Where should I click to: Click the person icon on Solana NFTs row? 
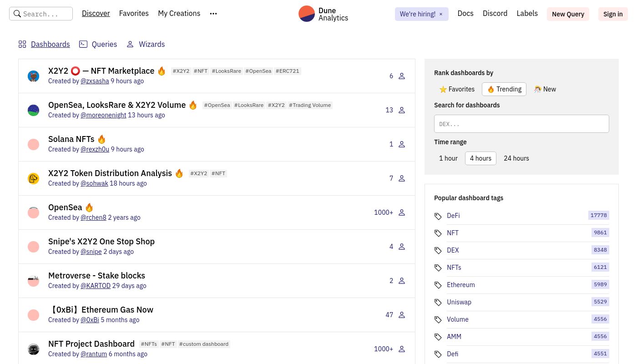[x=402, y=144]
